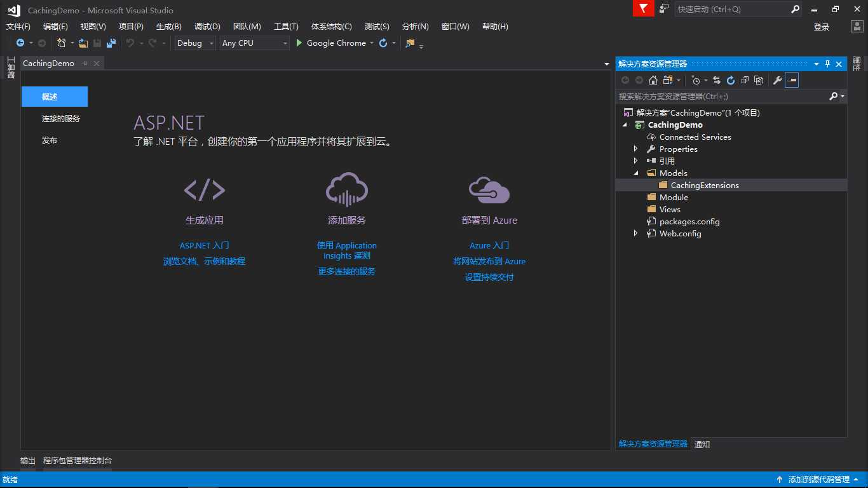Open the Azure 入门 link

(489, 245)
